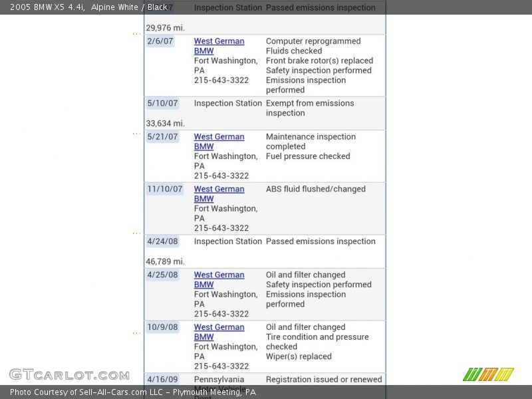Click 'Passed emissions inspection' for 4/24/08
Image resolution: width=532 pixels, height=399 pixels.
[321, 241]
